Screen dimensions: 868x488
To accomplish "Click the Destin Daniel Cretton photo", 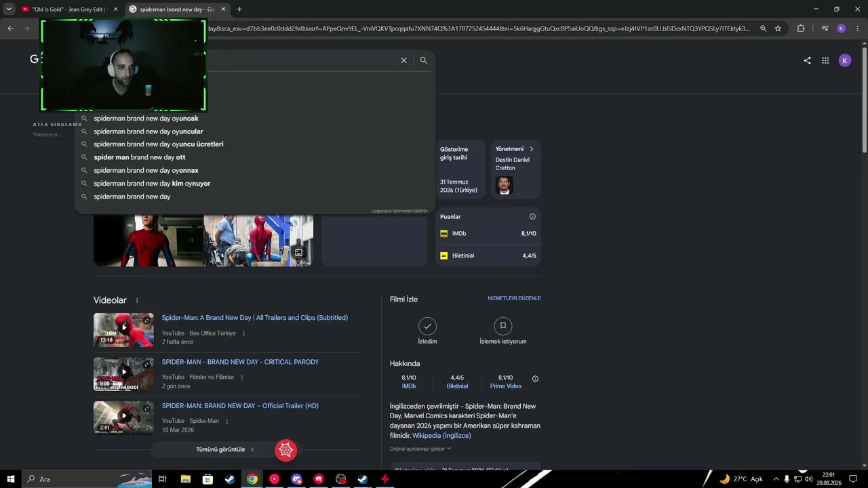I will pyautogui.click(x=504, y=186).
